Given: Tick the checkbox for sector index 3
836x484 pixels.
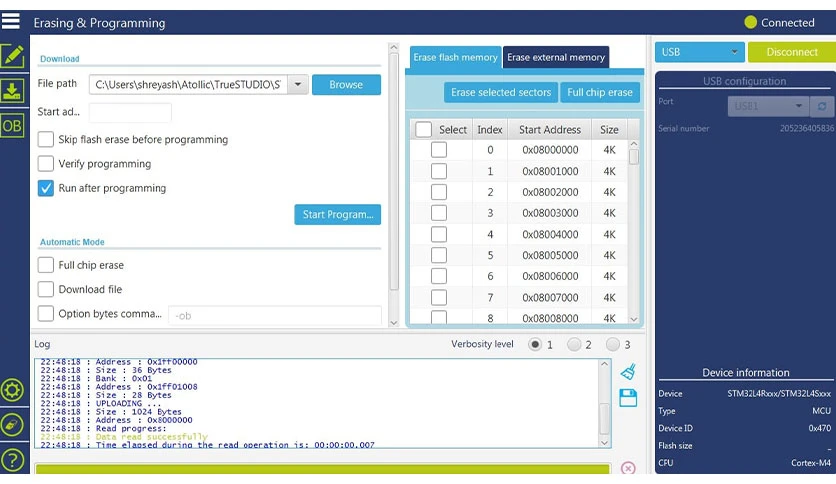Looking at the screenshot, I should (439, 213).
